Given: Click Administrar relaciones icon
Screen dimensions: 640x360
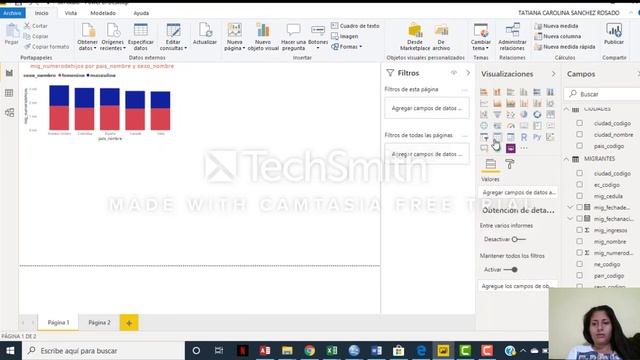Looking at the screenshot, I should pos(512,31).
